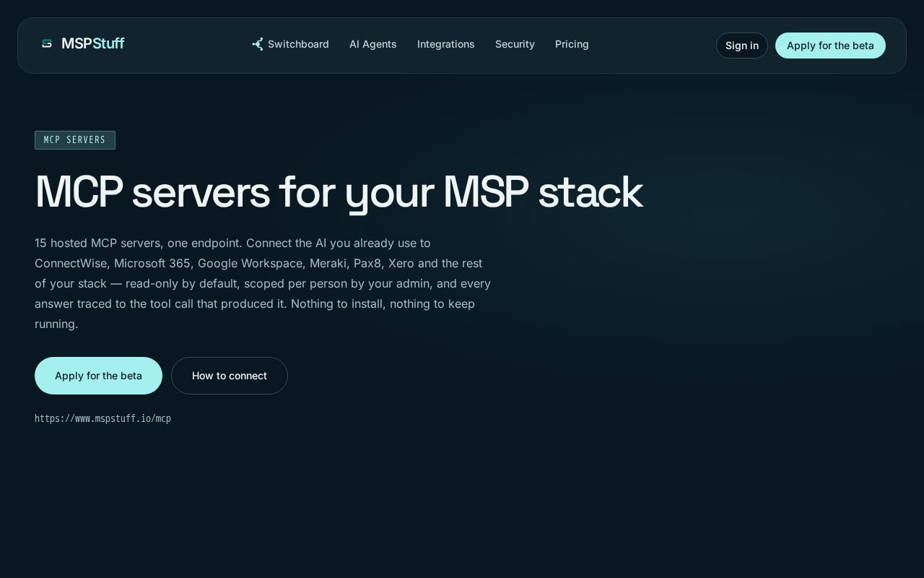Click hero Apply for the beta button
This screenshot has width=924, height=578.
click(98, 376)
